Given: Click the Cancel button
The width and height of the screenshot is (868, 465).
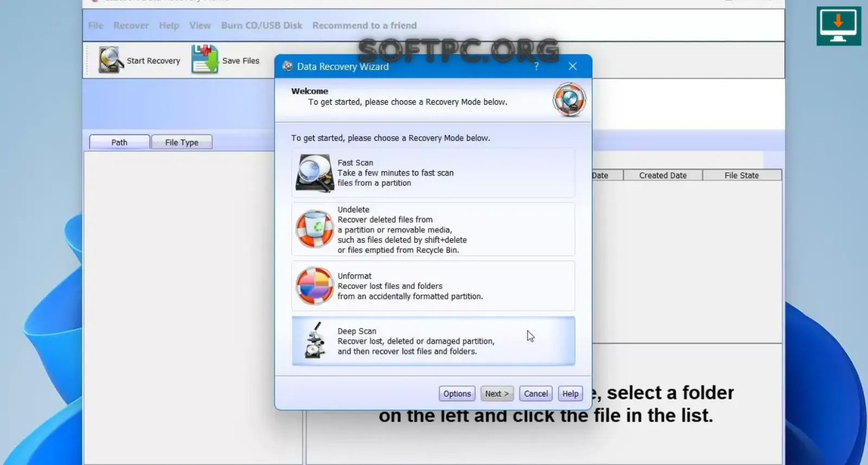Looking at the screenshot, I should coord(536,393).
